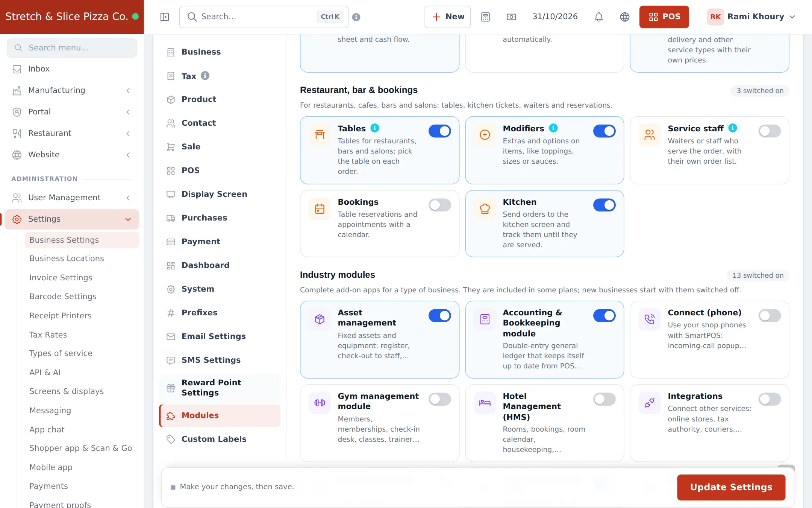
Task: Disable Asset management toggle
Action: click(x=440, y=315)
